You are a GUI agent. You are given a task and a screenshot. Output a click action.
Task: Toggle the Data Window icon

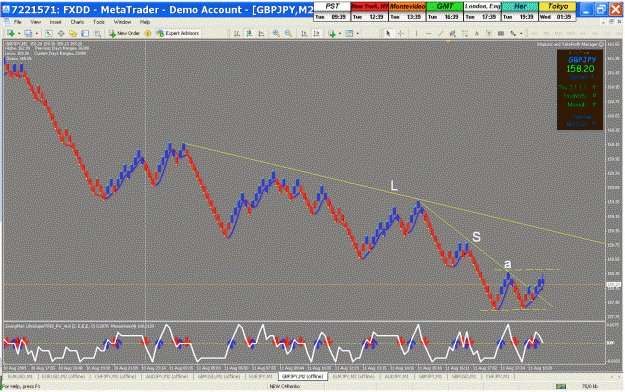pyautogui.click(x=61, y=33)
